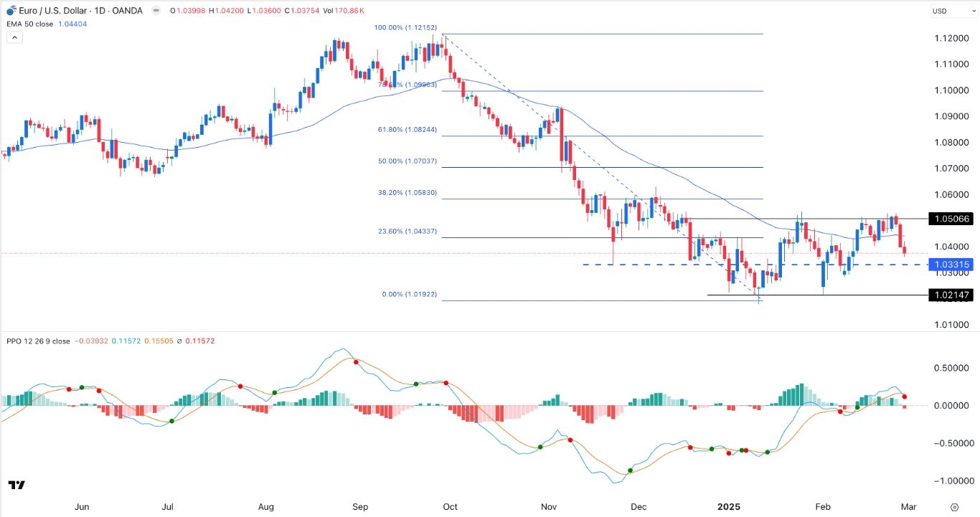Click the 0.00% (1.01922) Fibonacci label
Image resolution: width=980 pixels, height=517 pixels.
410,295
